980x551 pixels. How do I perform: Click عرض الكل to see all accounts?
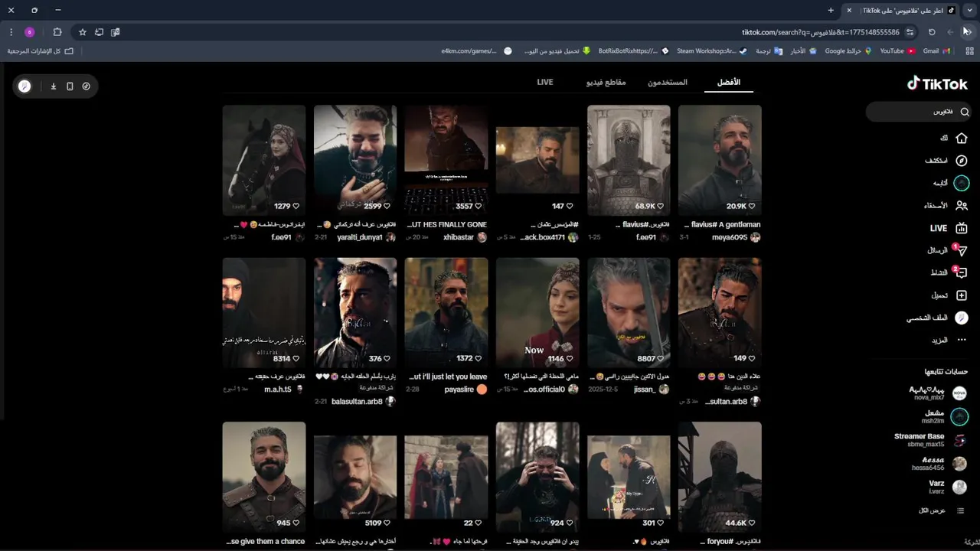pos(942,510)
